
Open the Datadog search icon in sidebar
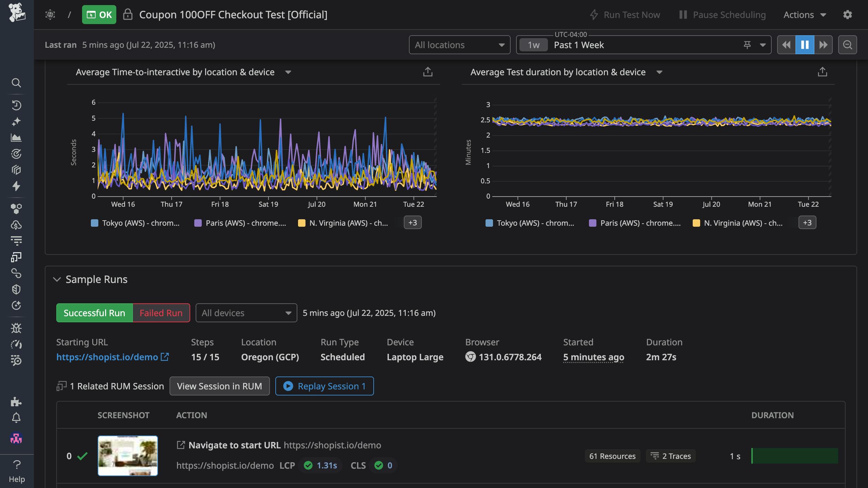pos(17,83)
